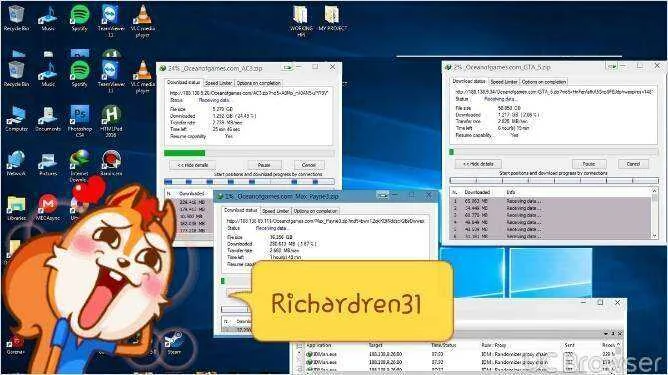Open the WORKING HR folder

point(301,20)
